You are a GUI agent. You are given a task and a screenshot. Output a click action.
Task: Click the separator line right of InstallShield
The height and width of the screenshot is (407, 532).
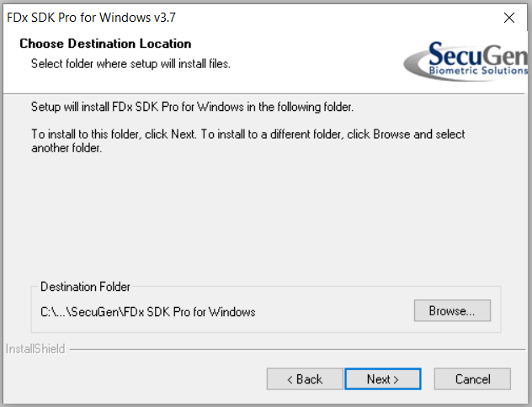297,349
